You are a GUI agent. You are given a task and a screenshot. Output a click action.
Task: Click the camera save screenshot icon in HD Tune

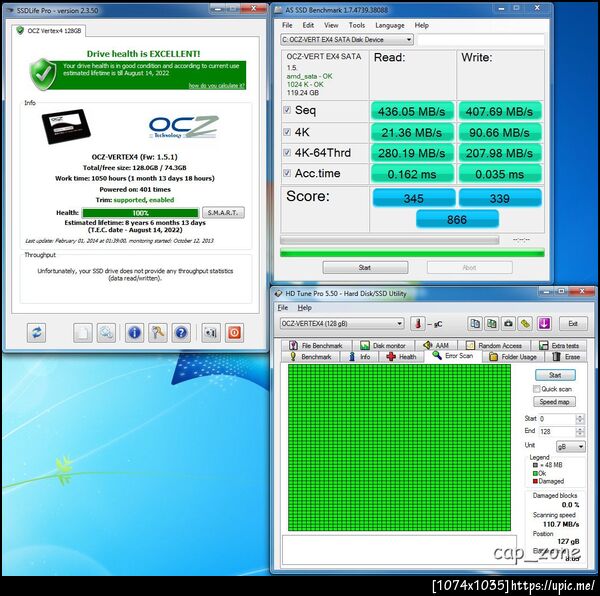[508, 324]
